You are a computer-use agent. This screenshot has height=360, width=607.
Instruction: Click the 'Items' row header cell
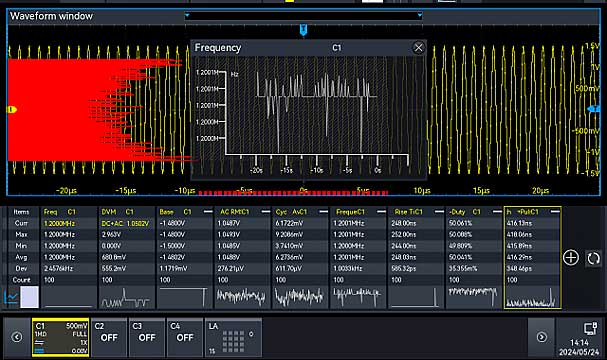21,212
